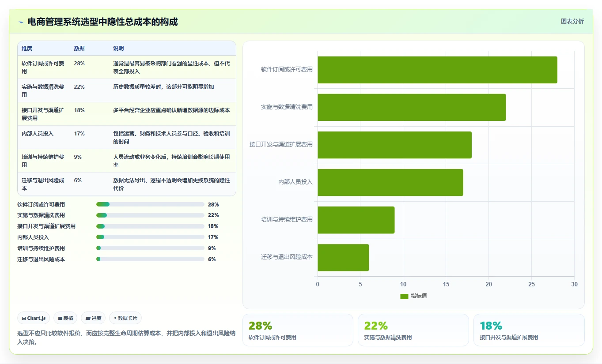Screen dimensions: 602x364
Task: Click the blue icon beside the 电商管理系统 title
Action: (21, 22)
